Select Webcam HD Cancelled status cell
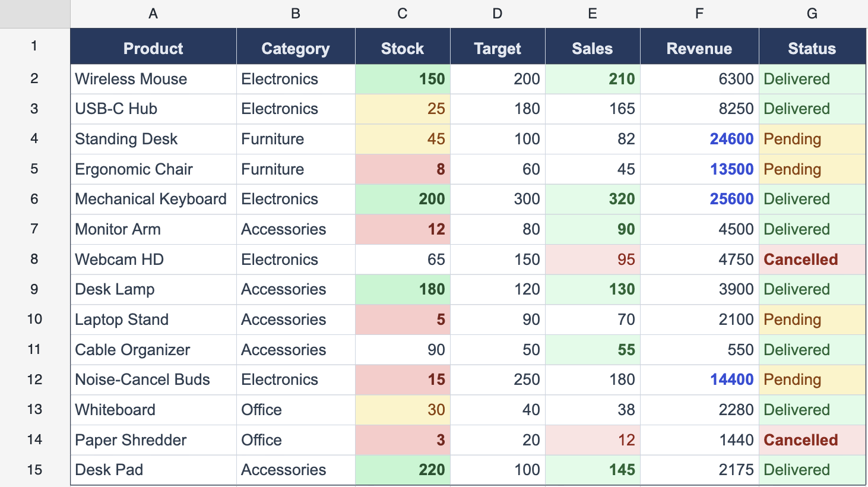868x487 pixels. click(812, 260)
